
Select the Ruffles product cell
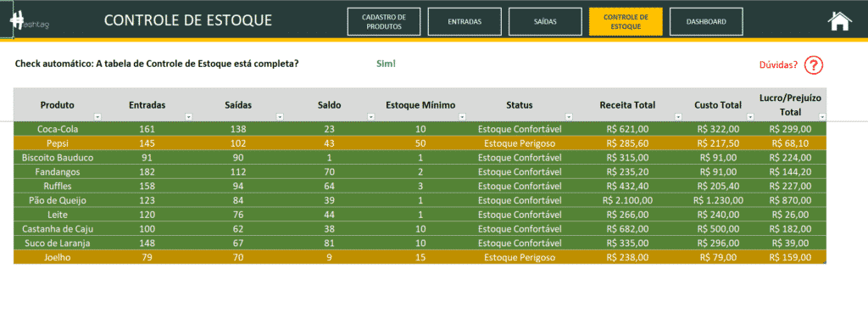pos(58,186)
